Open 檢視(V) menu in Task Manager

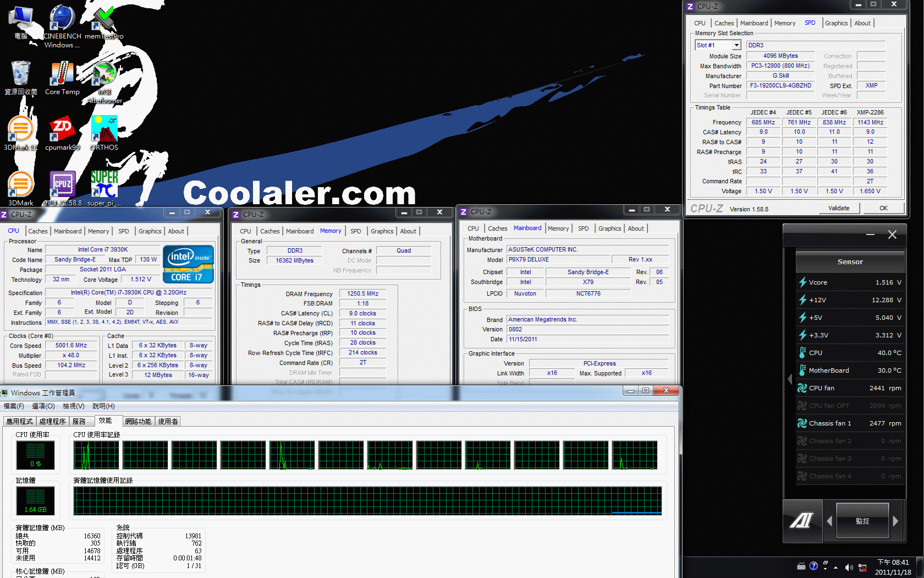click(x=74, y=406)
